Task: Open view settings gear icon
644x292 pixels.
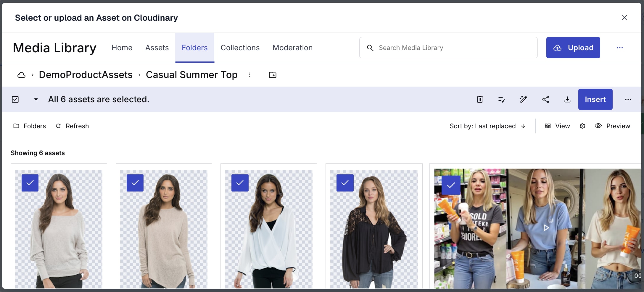Action: [x=582, y=126]
